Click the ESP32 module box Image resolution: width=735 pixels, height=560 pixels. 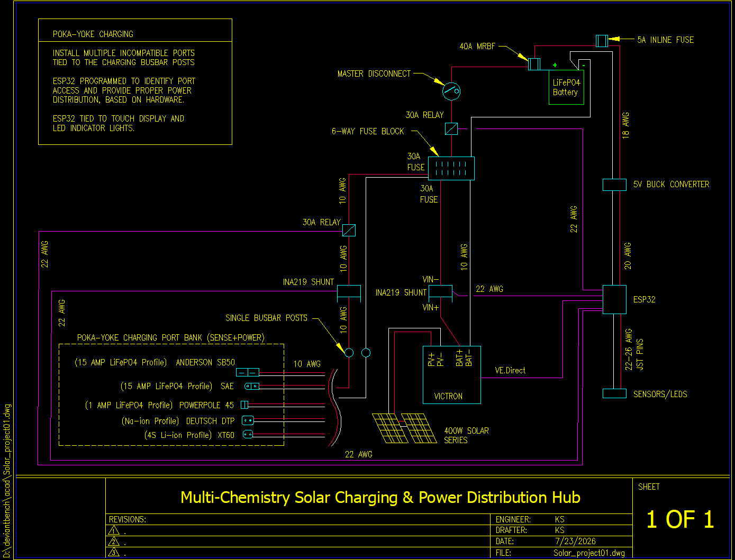(x=615, y=299)
